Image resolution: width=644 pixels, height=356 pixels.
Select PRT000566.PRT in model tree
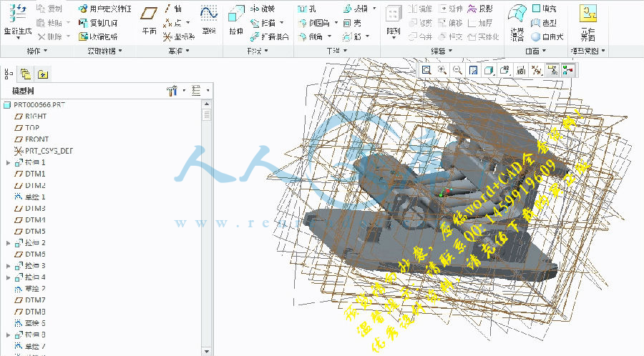tap(34, 105)
